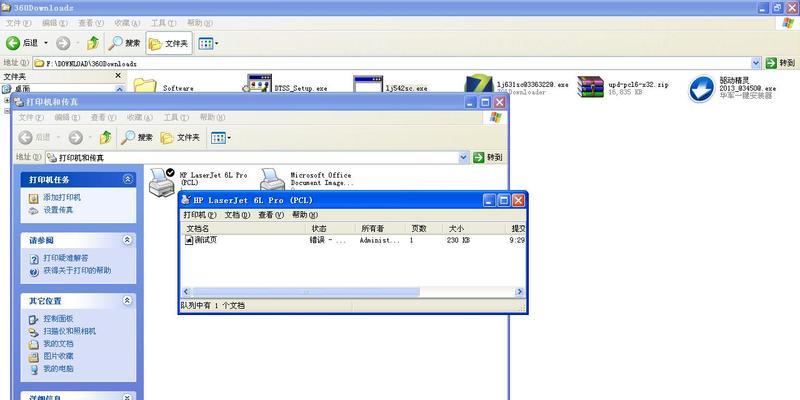Open 文件(F) menu in 360Downloads window
The height and width of the screenshot is (400, 800).
[18, 23]
